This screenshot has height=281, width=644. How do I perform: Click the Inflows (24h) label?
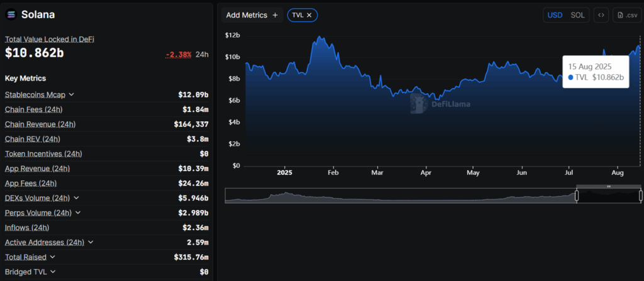coord(27,228)
